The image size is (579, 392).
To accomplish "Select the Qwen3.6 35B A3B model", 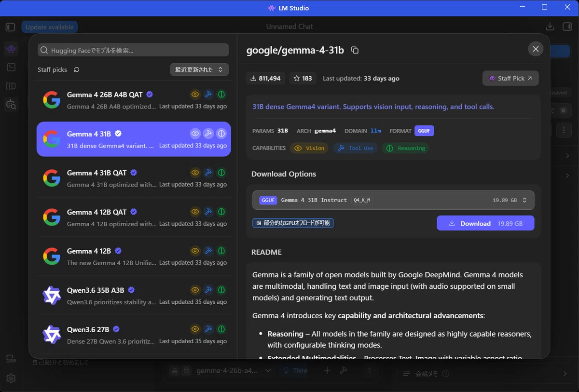I will tap(134, 296).
